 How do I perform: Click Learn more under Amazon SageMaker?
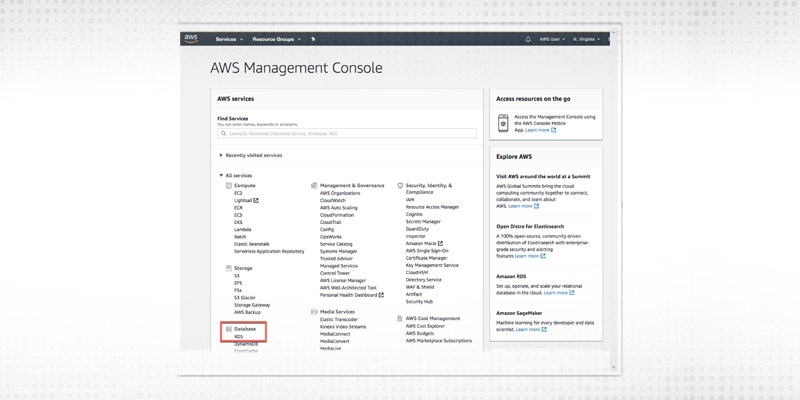[531, 330]
